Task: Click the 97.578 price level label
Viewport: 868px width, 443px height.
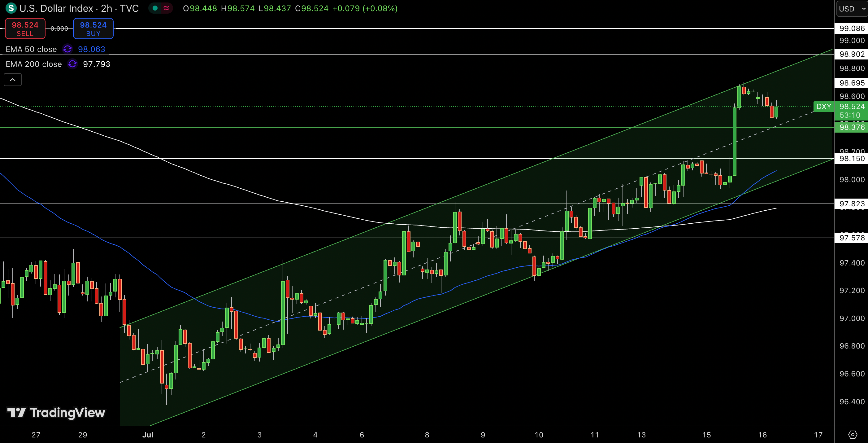Action: pyautogui.click(x=852, y=238)
